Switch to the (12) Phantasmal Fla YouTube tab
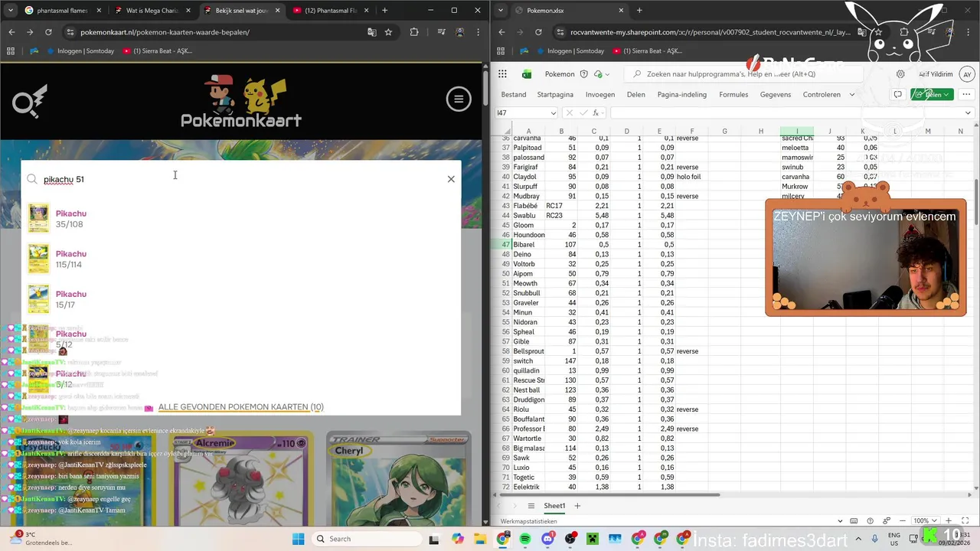Viewport: 980px width, 551px height. pyautogui.click(x=329, y=11)
